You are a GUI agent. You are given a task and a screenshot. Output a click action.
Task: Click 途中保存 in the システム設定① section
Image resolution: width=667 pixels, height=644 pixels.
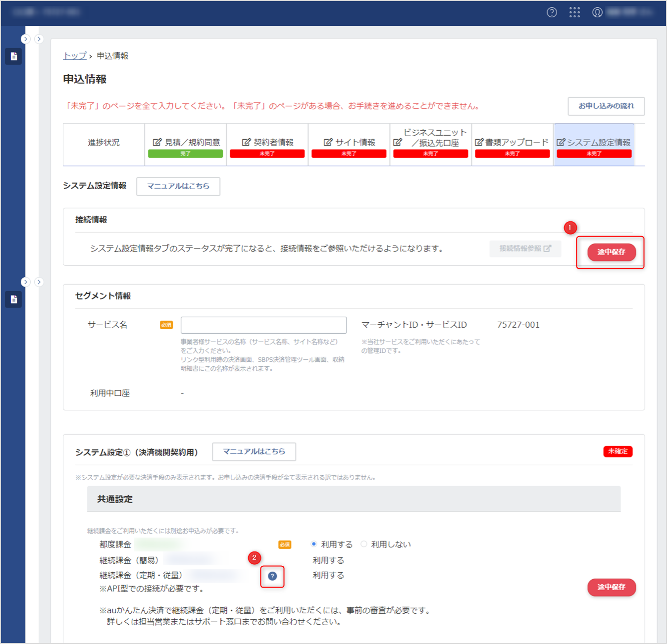tap(612, 587)
